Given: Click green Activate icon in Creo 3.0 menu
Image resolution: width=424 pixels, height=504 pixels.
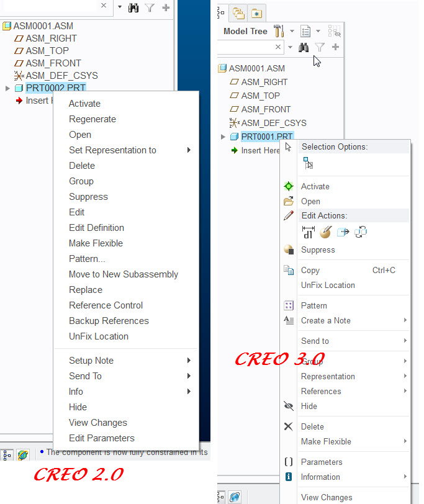Looking at the screenshot, I should click(x=289, y=186).
